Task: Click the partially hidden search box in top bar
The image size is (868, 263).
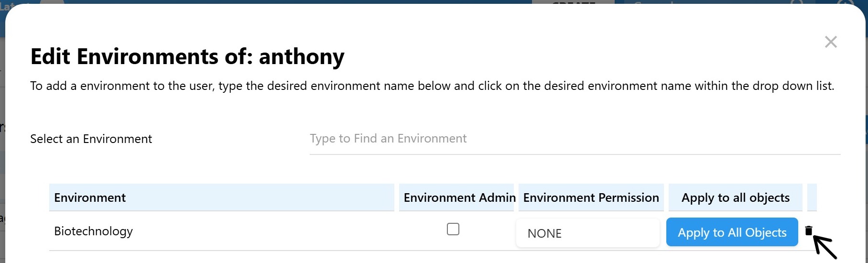Action: click(693, 2)
